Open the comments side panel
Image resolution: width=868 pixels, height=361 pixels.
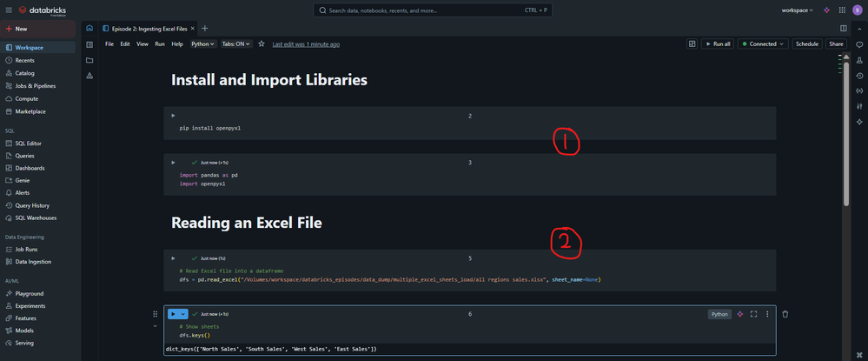pos(859,44)
